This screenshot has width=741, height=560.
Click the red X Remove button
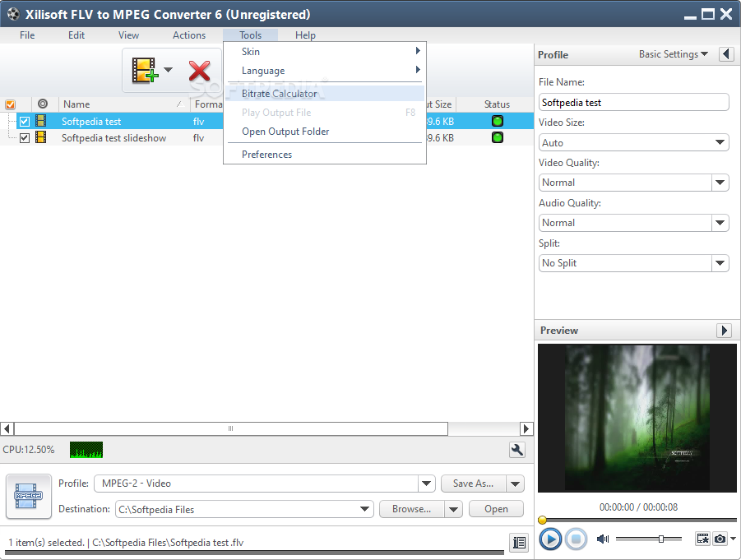tap(199, 71)
